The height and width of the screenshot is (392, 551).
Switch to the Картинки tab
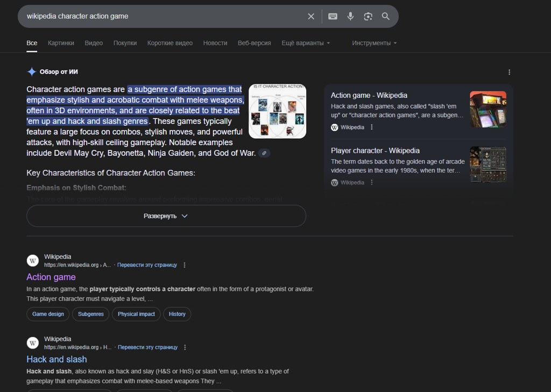61,43
